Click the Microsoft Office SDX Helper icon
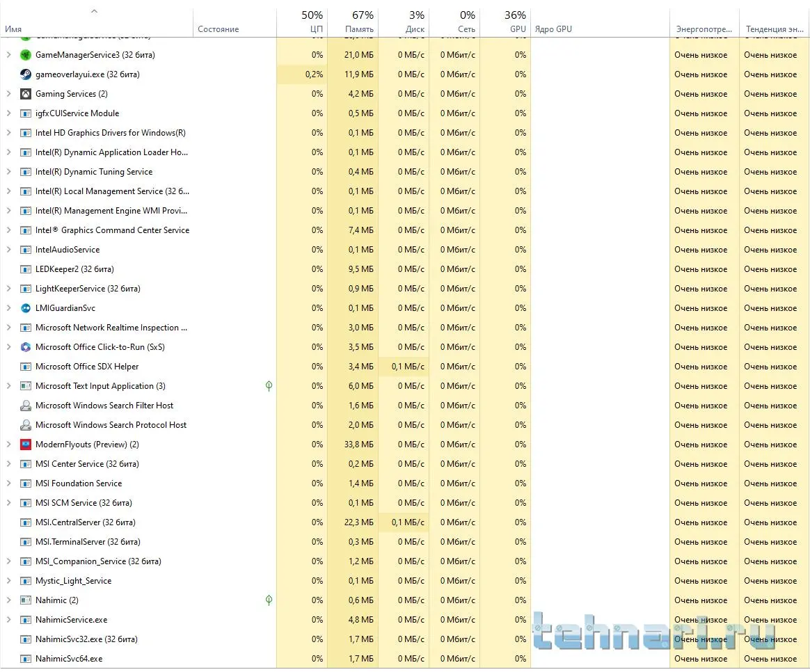 25,367
